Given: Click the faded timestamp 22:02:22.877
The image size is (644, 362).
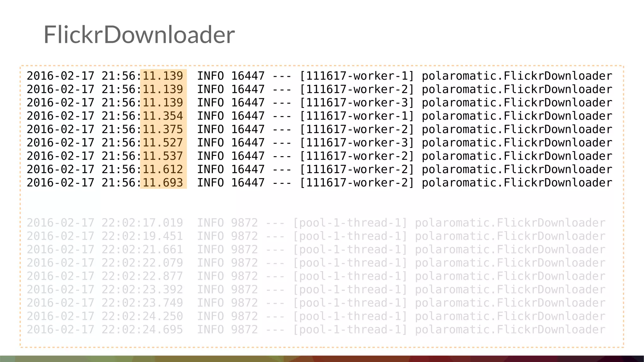Looking at the screenshot, I should (142, 276).
